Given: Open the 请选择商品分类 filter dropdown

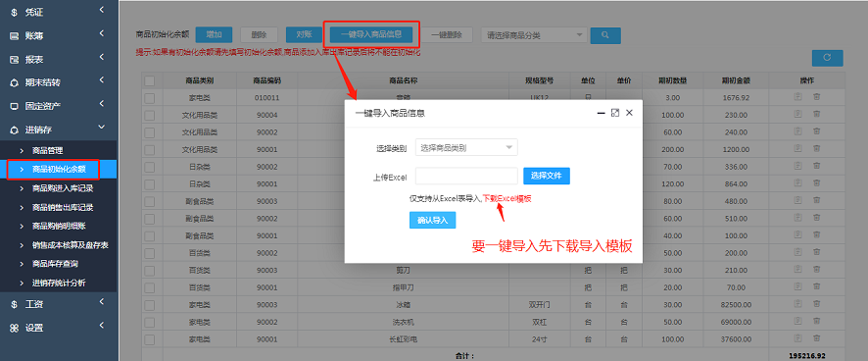Looking at the screenshot, I should 534,35.
